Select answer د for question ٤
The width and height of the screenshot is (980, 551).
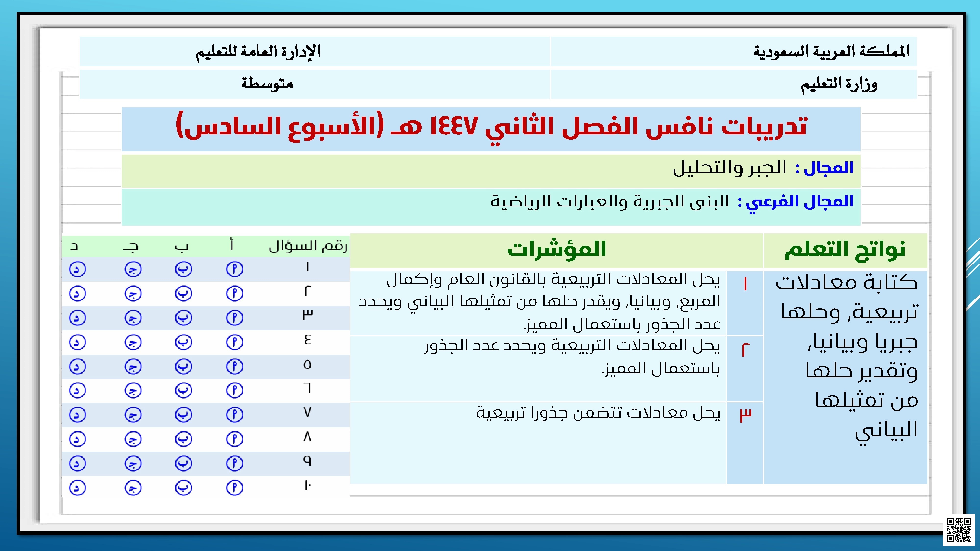pos(77,342)
